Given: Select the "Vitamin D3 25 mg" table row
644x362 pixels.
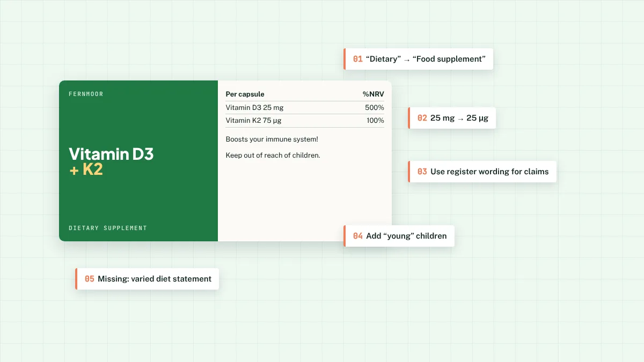Looking at the screenshot, I should pyautogui.click(x=305, y=108).
